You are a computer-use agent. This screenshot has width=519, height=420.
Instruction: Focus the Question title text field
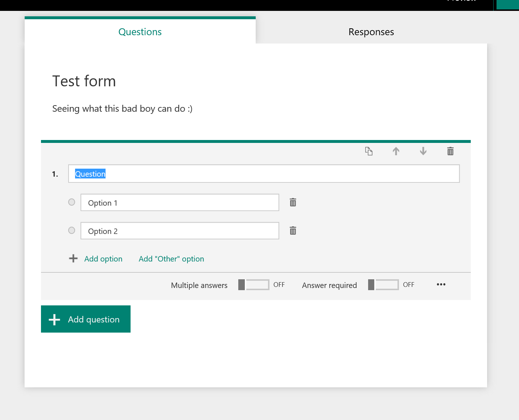coord(264,174)
